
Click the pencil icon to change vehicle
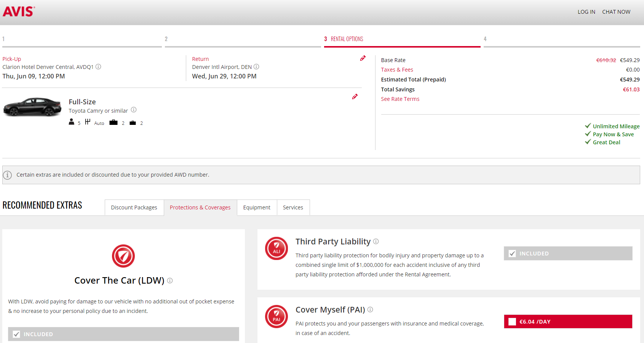point(355,97)
